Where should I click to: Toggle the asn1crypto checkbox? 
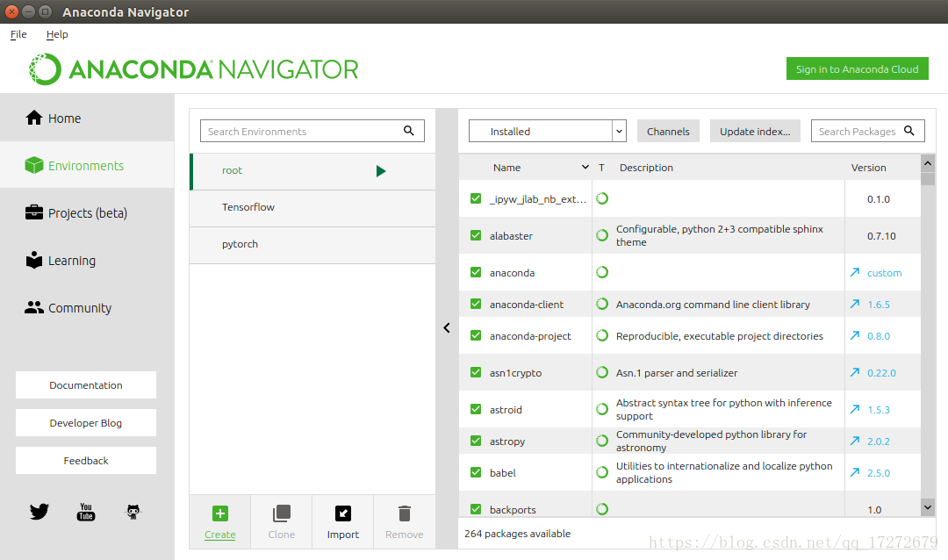tap(476, 372)
